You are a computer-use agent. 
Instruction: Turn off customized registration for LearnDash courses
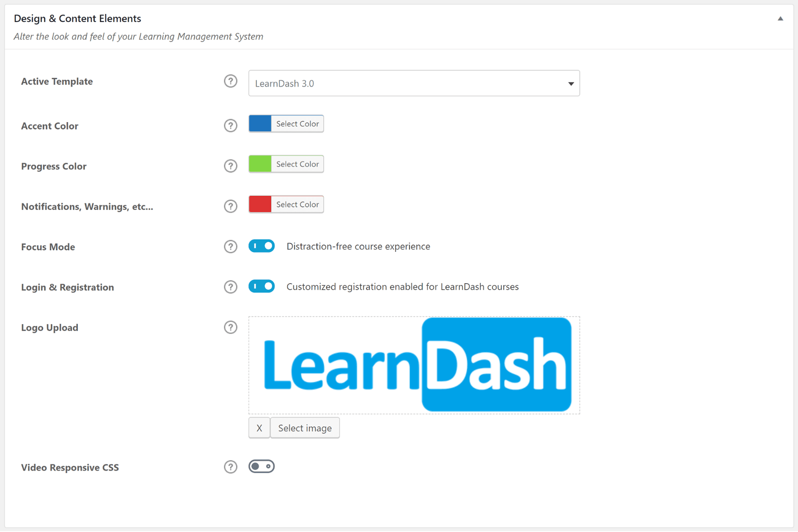pos(261,286)
